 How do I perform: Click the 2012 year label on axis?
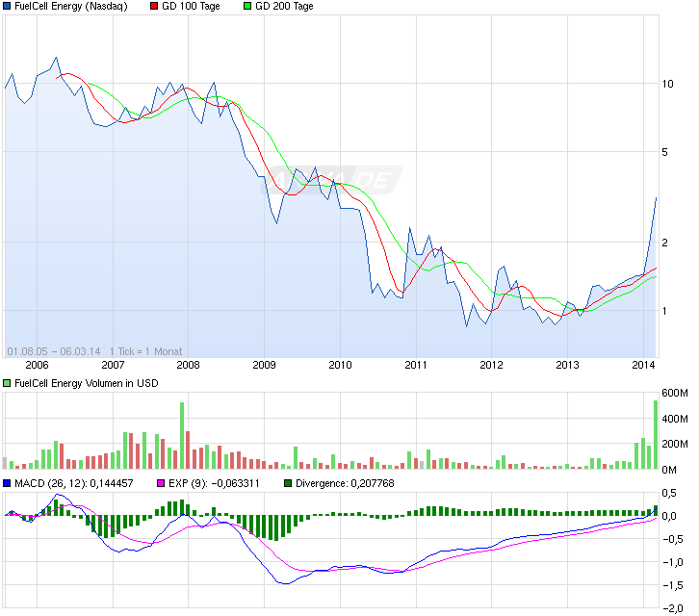coord(491,365)
